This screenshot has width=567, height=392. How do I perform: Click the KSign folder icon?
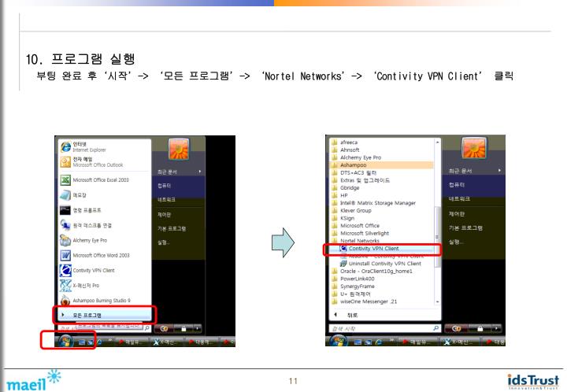click(335, 218)
